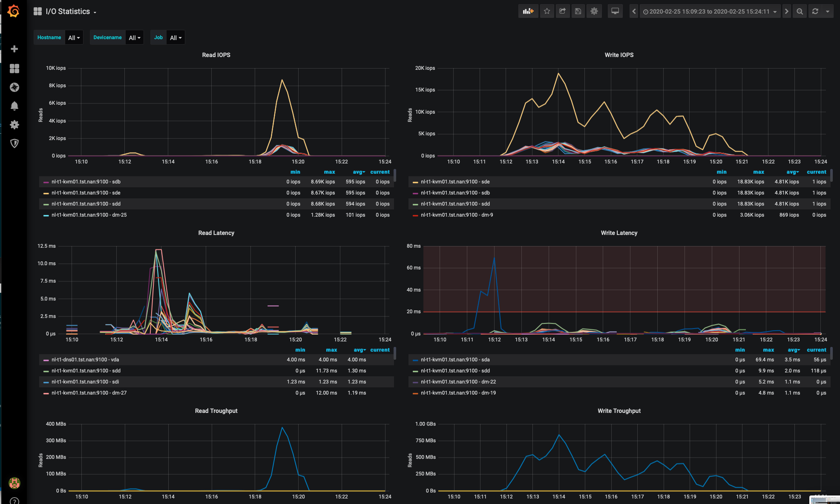Toggle sda series in Write Latency legend
Image resolution: width=840 pixels, height=504 pixels.
(455, 360)
